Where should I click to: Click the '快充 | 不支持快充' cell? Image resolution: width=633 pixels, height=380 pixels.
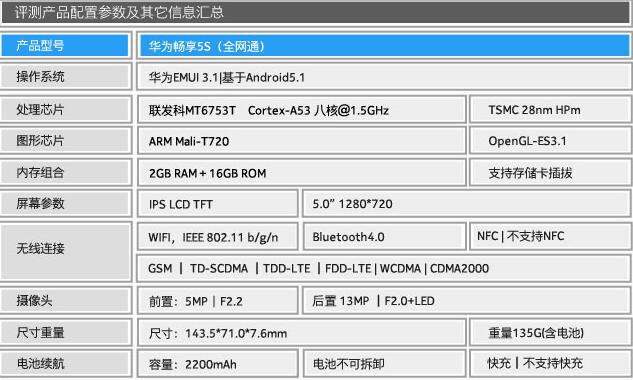click(551, 364)
